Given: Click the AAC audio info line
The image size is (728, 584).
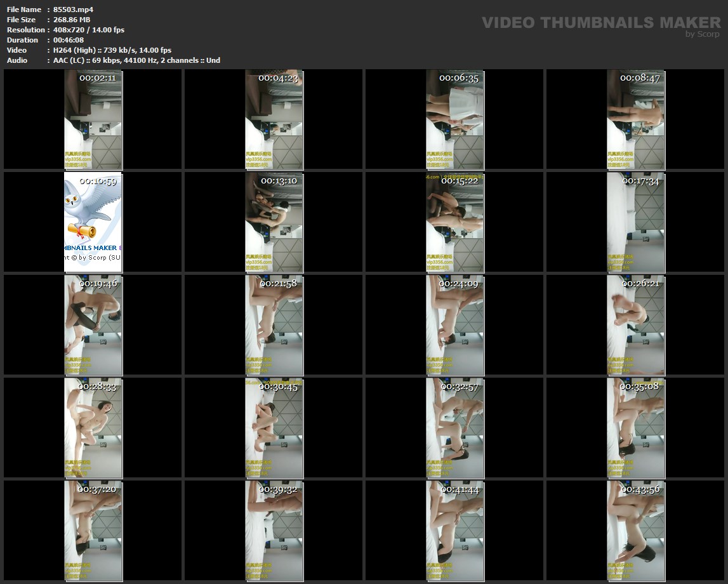Looking at the screenshot, I should tap(136, 60).
